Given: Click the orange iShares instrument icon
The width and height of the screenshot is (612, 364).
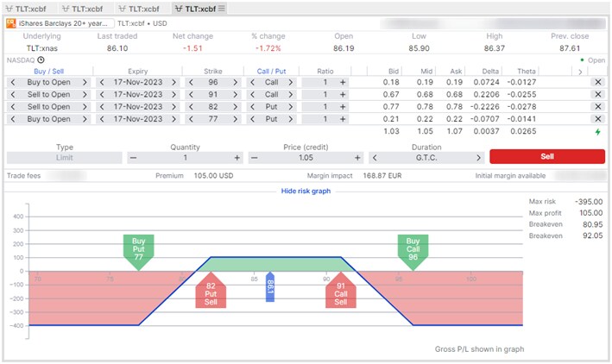Looking at the screenshot, I should click(11, 23).
